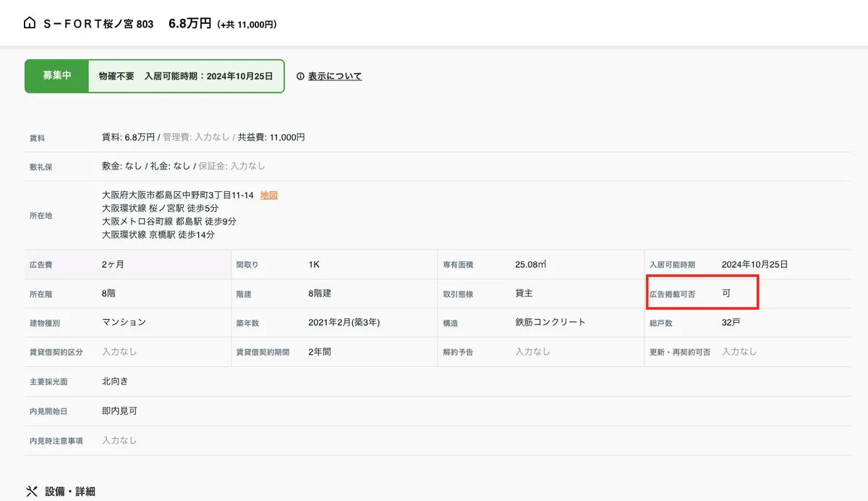Click 賃料: 6.8万円 in the rent row
Viewport: 868px width, 501px height.
pyautogui.click(x=129, y=137)
